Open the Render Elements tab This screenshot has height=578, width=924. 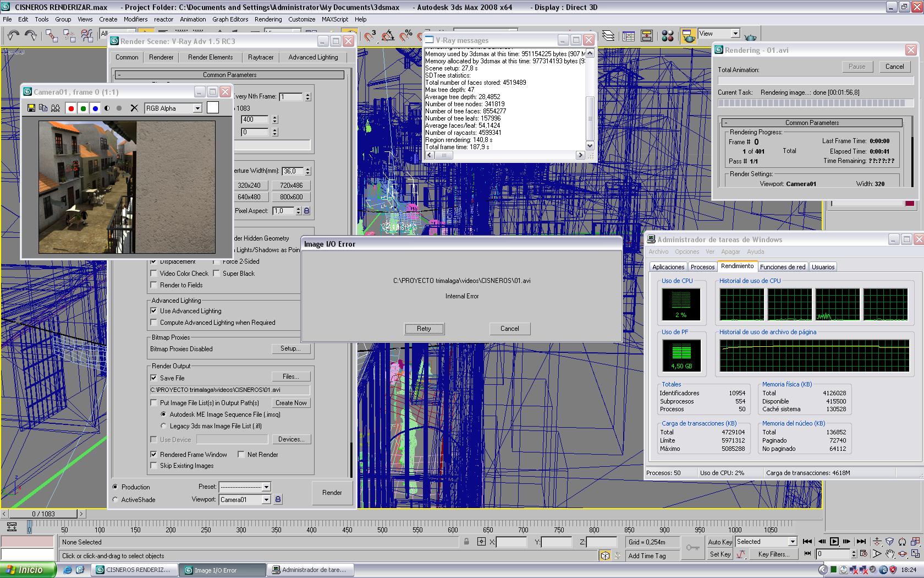pos(210,57)
